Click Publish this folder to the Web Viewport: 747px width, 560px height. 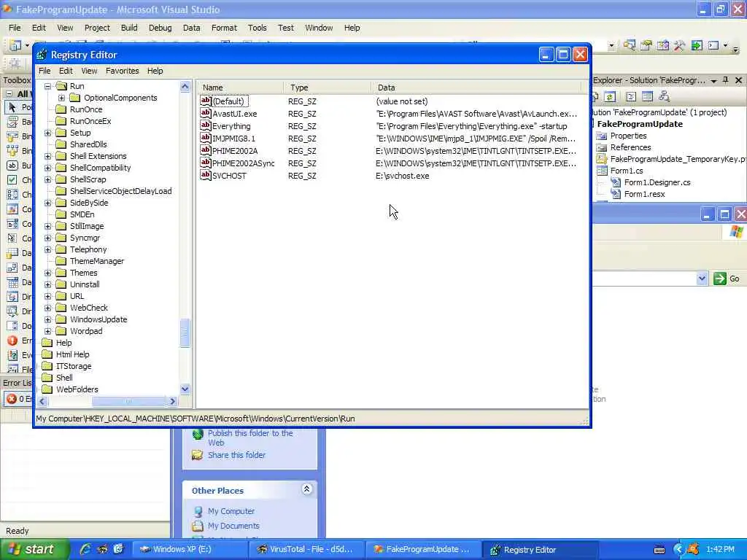(x=250, y=437)
